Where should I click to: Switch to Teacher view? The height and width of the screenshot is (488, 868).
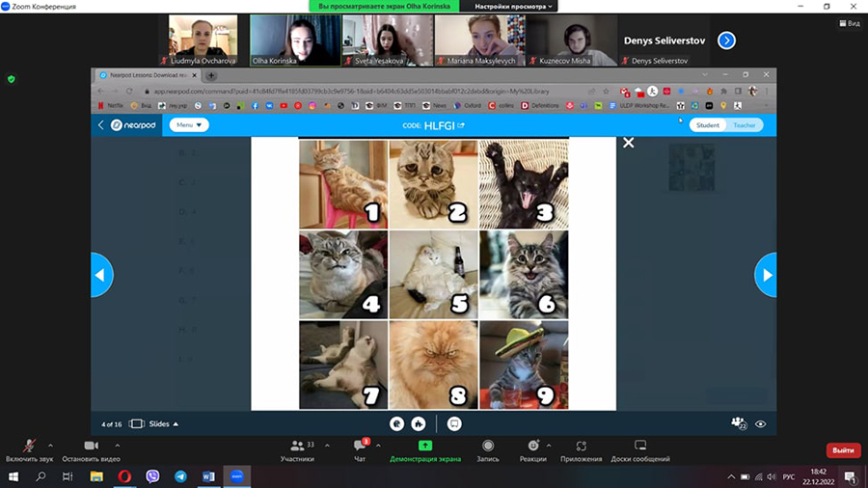pos(744,125)
